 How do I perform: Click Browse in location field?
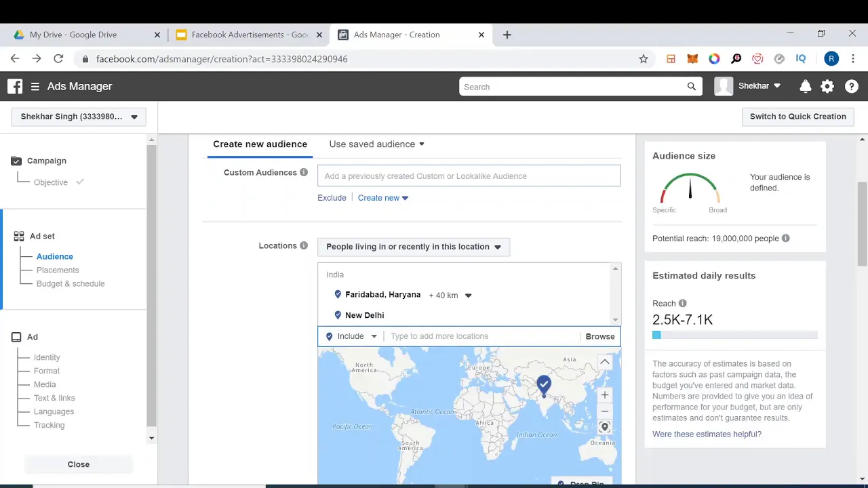[600, 336]
